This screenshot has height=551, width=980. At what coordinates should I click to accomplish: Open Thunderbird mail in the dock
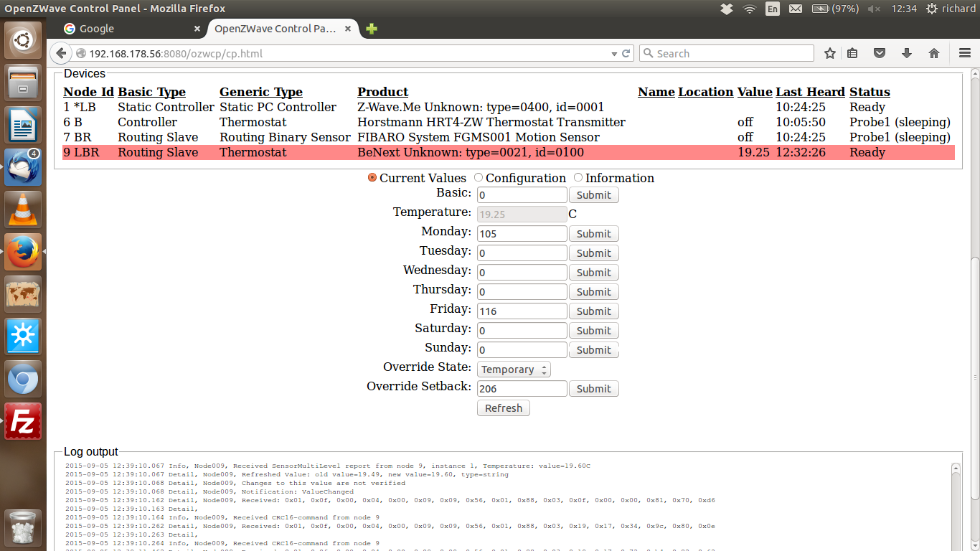coord(23,167)
